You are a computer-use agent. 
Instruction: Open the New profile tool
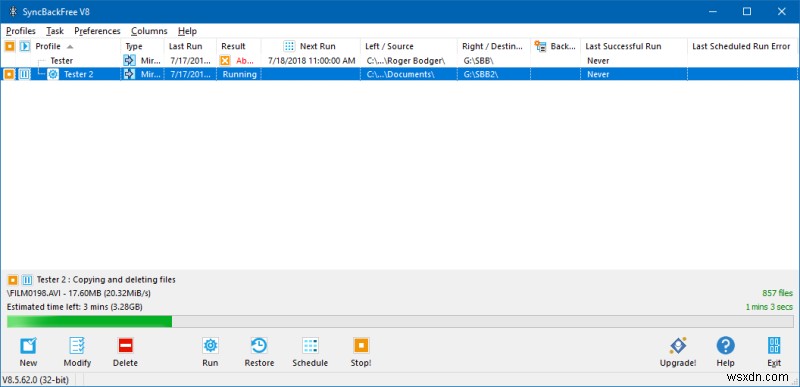point(28,352)
